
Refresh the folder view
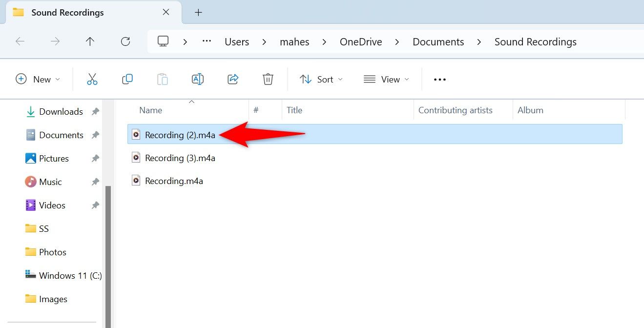pyautogui.click(x=125, y=42)
